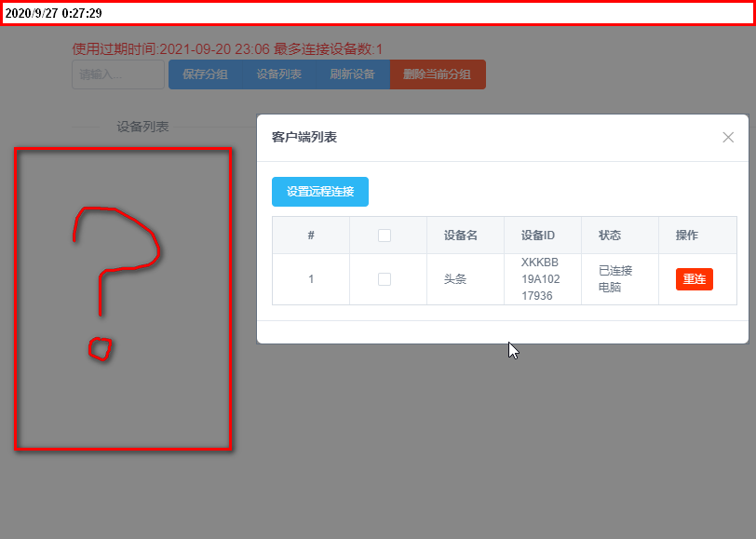
Task: Open 设备列表 from the toolbar
Action: [x=279, y=74]
